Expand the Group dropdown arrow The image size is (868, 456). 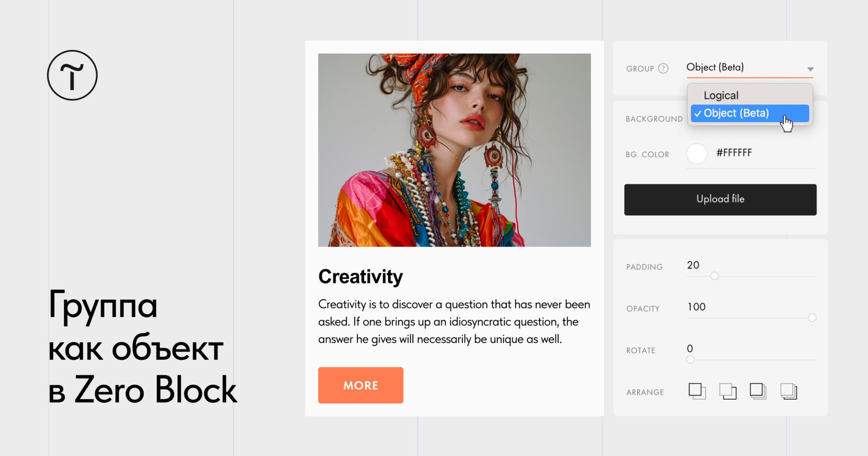810,69
